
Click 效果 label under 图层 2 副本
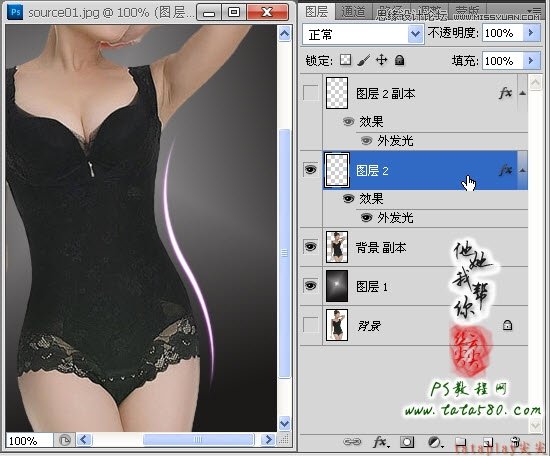tap(371, 122)
